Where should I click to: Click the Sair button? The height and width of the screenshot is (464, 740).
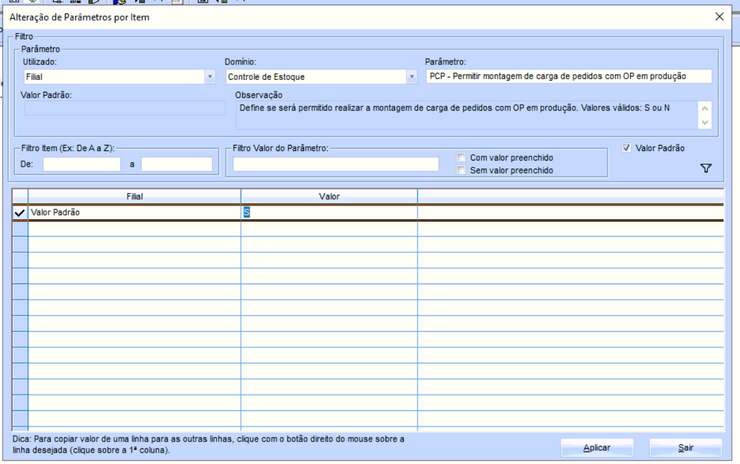(685, 447)
